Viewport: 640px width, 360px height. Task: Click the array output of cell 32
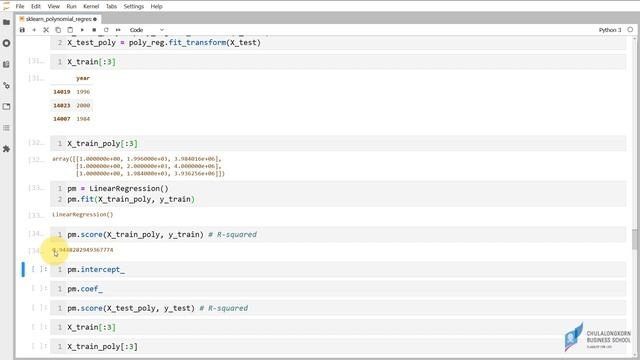[x=138, y=166]
